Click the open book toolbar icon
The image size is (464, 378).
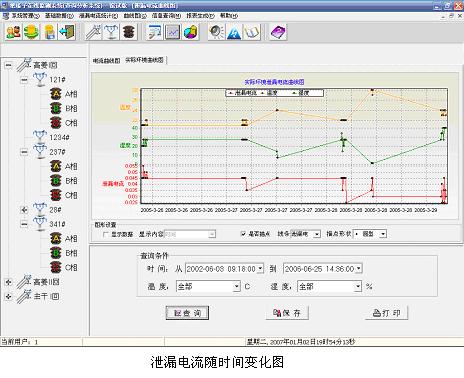(252, 32)
